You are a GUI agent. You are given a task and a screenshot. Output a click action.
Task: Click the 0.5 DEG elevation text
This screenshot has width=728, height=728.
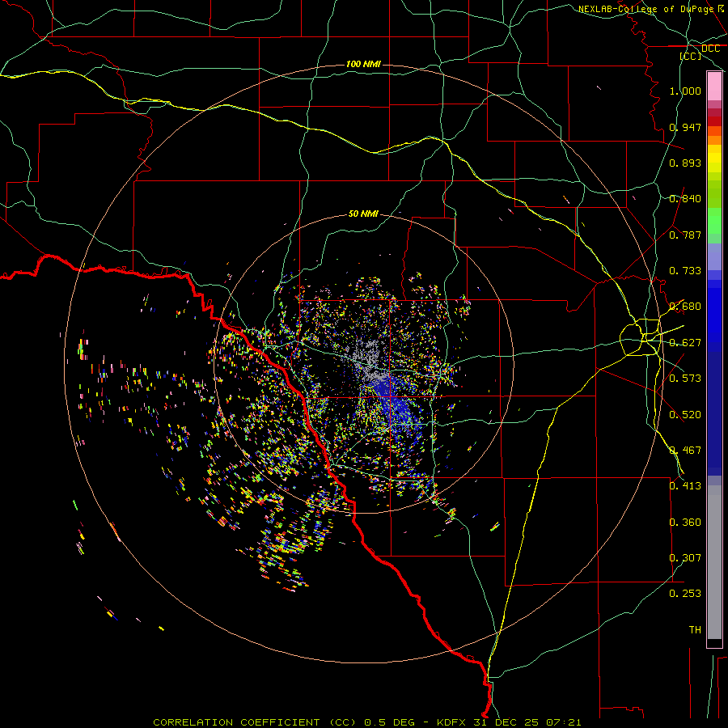click(x=390, y=722)
